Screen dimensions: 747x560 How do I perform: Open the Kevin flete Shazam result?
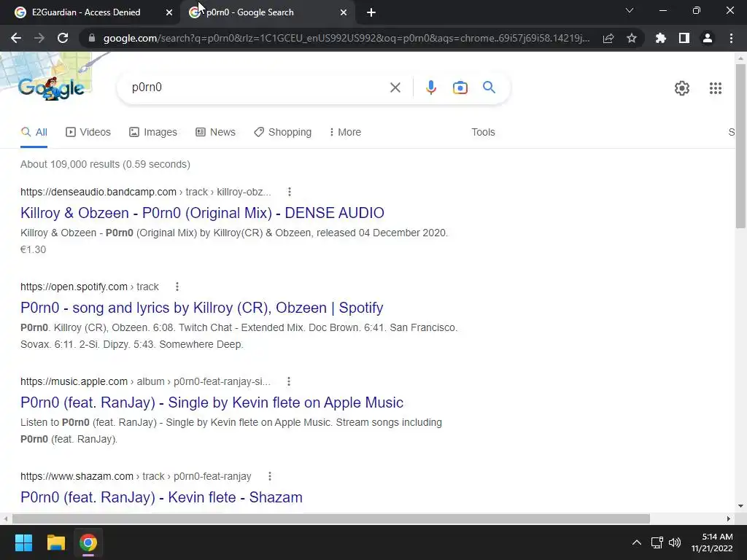pyautogui.click(x=161, y=497)
